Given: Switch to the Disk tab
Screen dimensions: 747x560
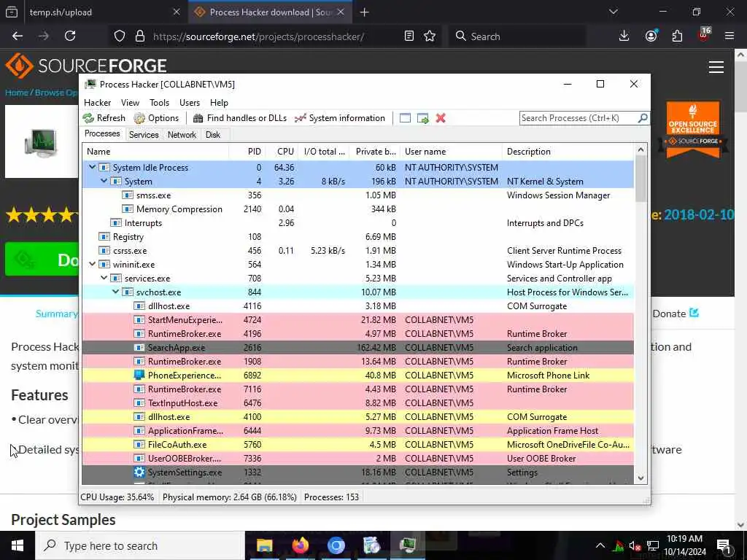Looking at the screenshot, I should coord(213,135).
